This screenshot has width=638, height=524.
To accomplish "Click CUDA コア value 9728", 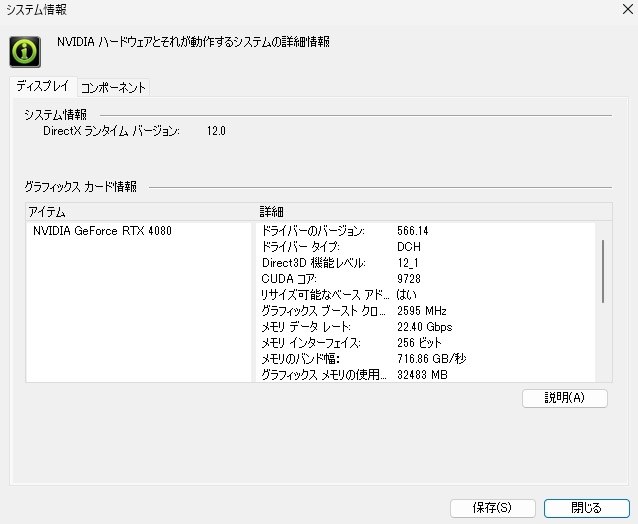I will pyautogui.click(x=409, y=279).
